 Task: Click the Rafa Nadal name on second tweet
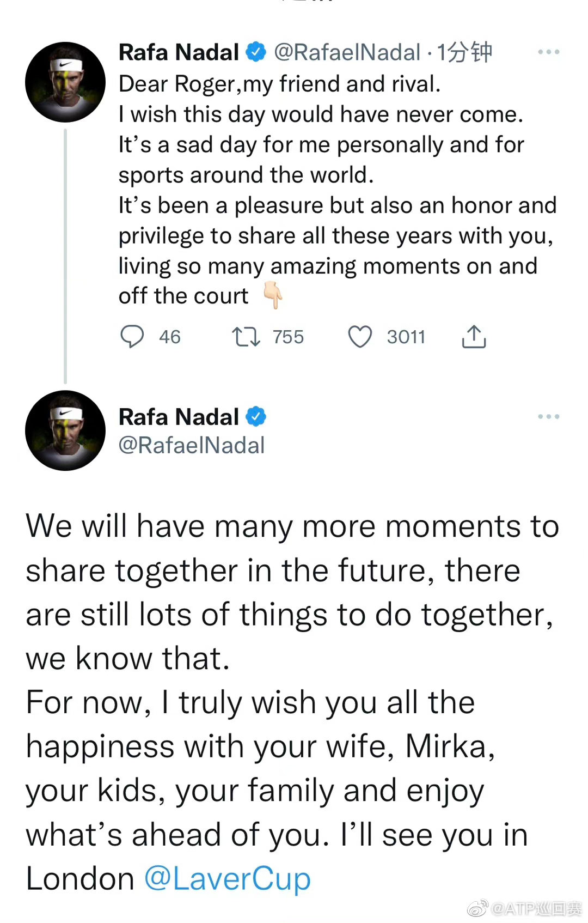coord(179,417)
